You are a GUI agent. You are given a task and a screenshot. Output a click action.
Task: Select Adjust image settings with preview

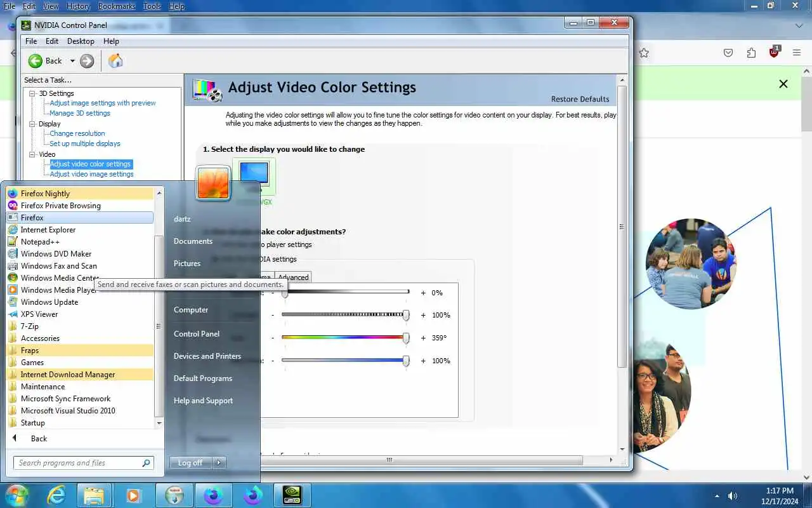click(x=103, y=103)
